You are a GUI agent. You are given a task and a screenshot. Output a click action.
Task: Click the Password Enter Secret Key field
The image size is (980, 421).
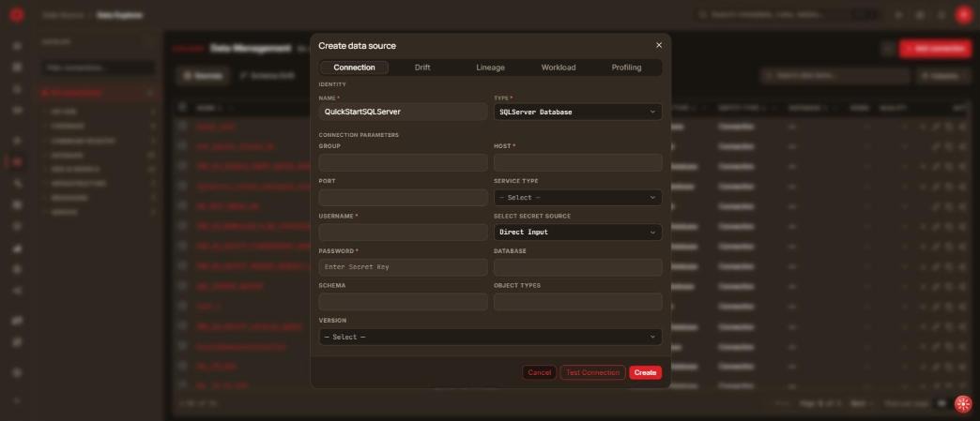point(403,267)
